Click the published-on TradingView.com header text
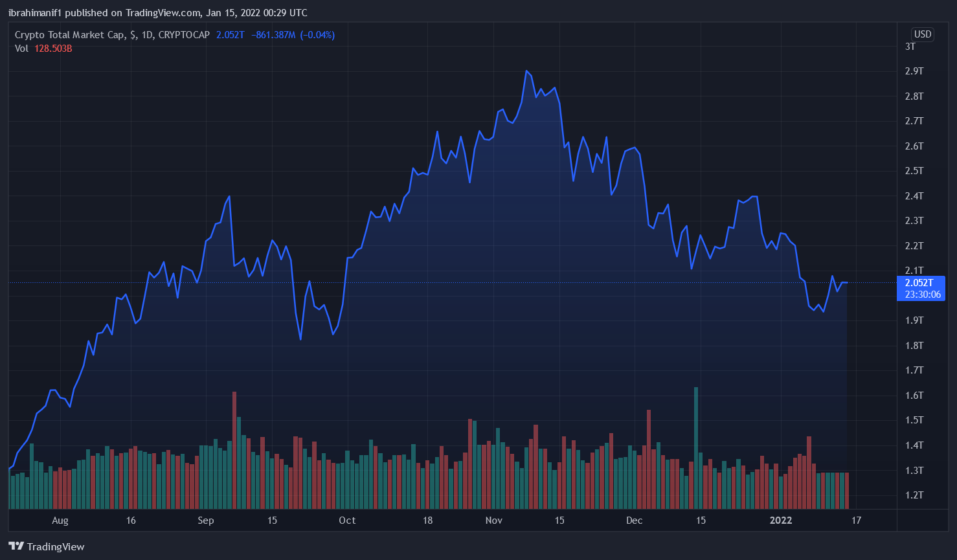The image size is (957, 560). tap(158, 13)
